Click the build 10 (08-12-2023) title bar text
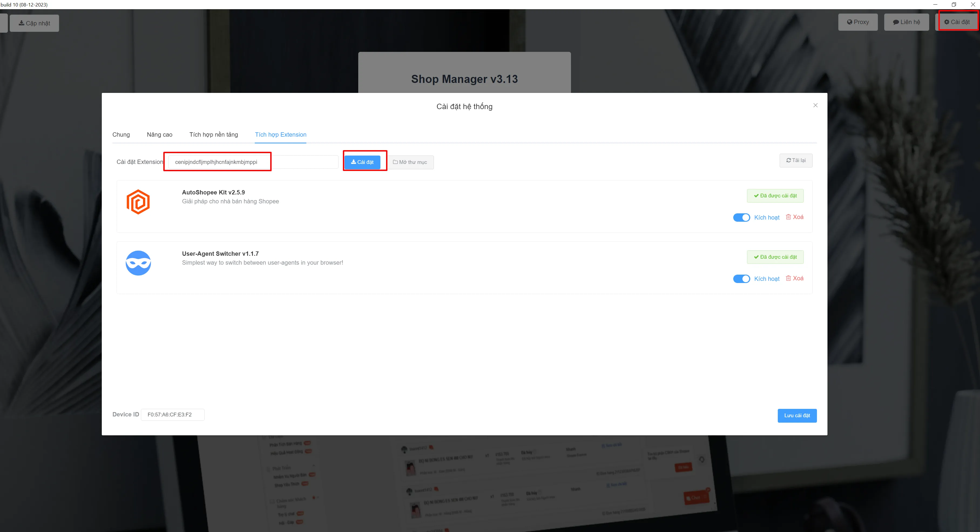 click(24, 5)
